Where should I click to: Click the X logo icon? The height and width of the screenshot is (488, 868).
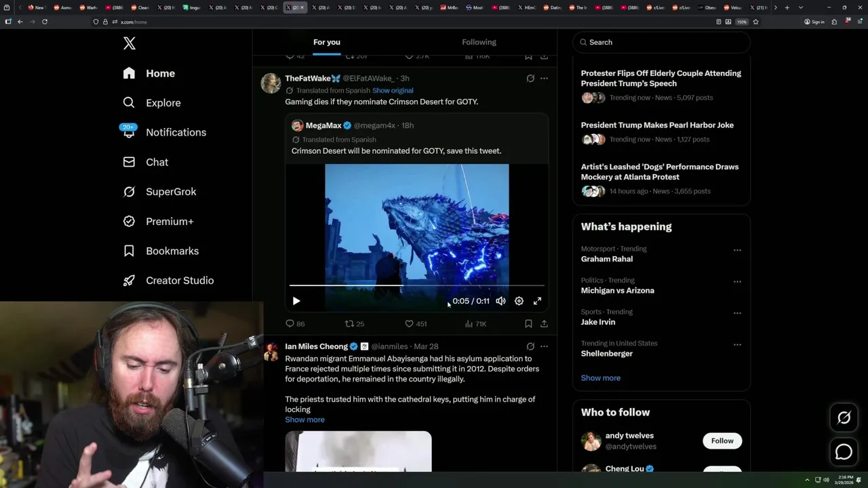tap(130, 43)
